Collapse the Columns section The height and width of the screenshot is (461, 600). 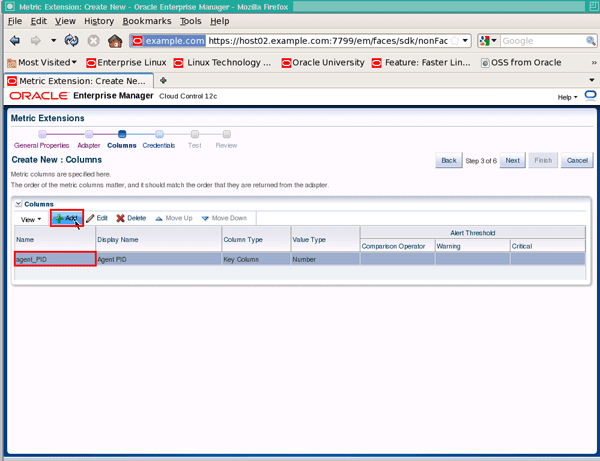(x=18, y=204)
